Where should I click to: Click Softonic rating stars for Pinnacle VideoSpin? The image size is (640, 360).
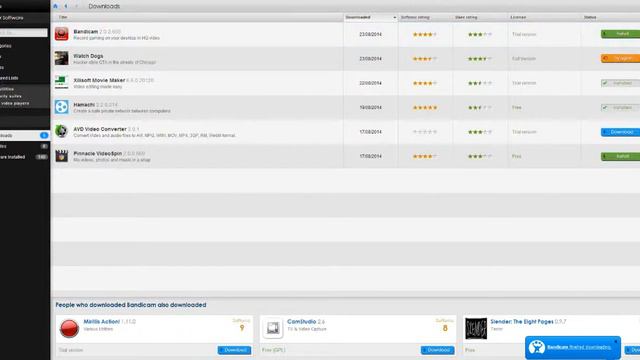click(x=424, y=156)
